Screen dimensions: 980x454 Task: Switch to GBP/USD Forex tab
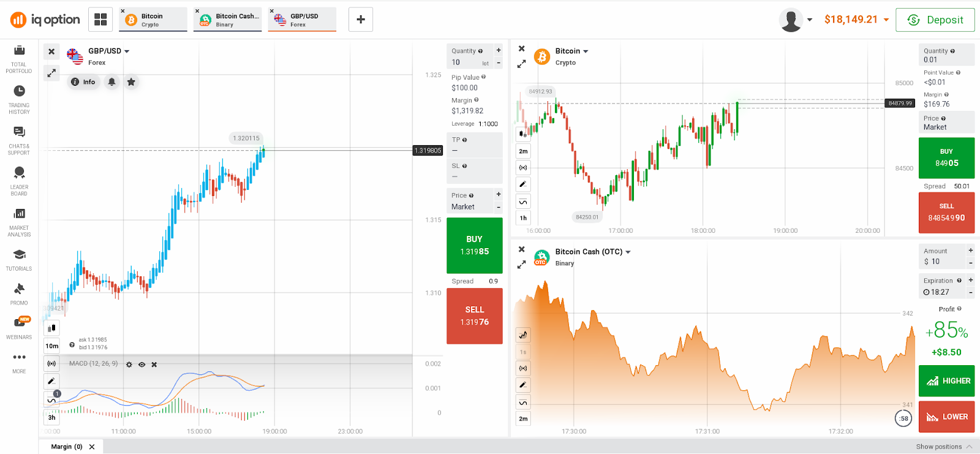[x=302, y=20]
